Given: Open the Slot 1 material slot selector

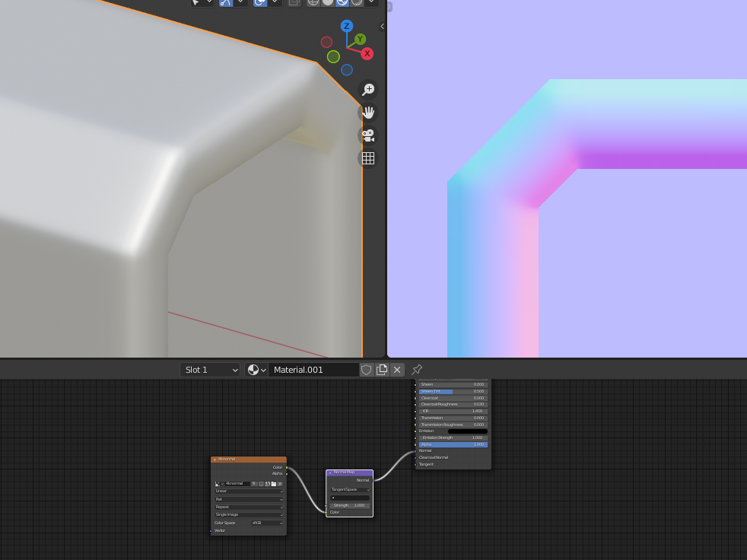Looking at the screenshot, I should pos(209,370).
